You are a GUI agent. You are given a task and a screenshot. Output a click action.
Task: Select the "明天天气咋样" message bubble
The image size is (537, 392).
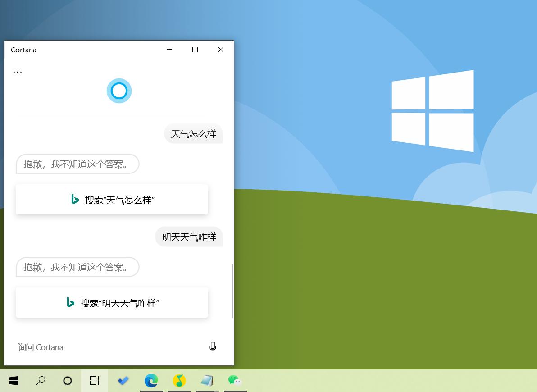click(x=189, y=237)
